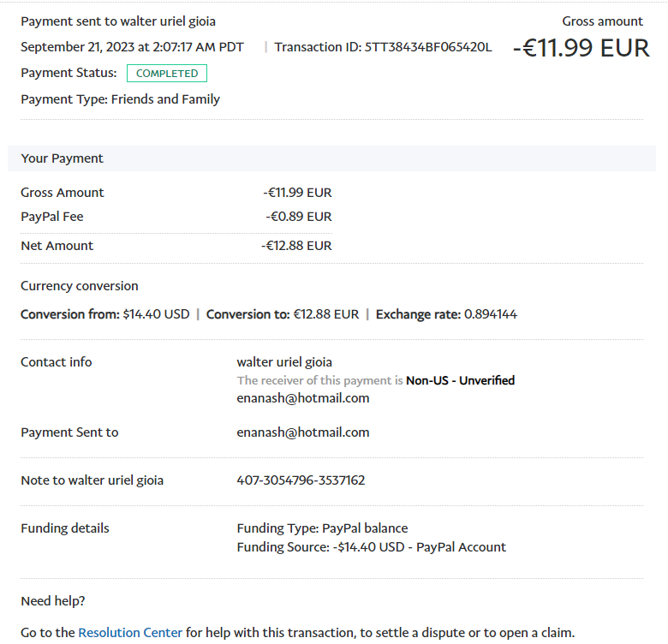
Task: Click the Conversion from $14.40 USD value
Action: pos(156,314)
